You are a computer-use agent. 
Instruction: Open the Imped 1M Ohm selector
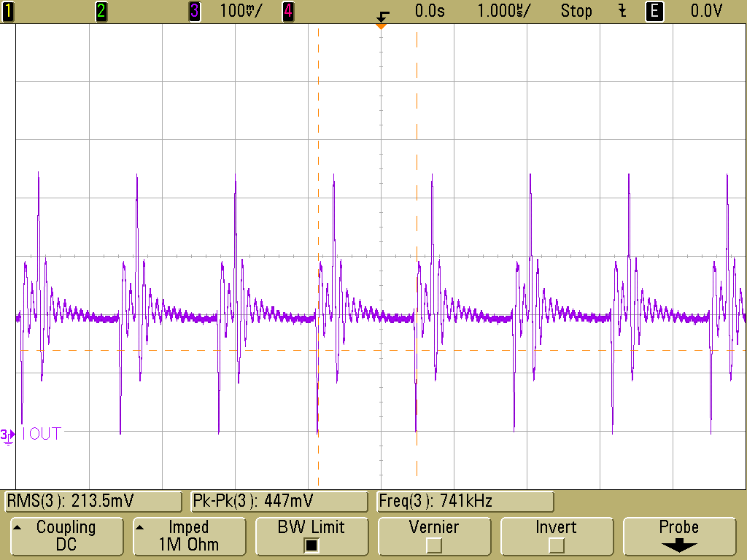coord(189,536)
